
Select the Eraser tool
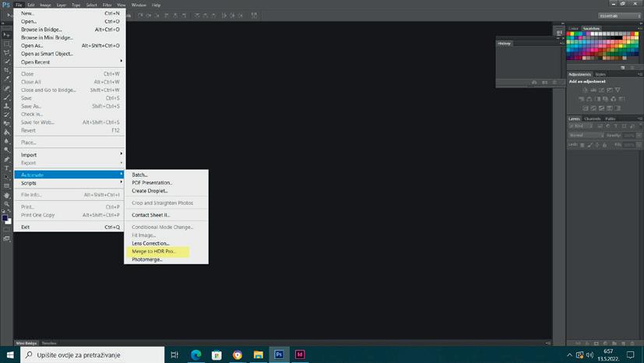point(6,123)
